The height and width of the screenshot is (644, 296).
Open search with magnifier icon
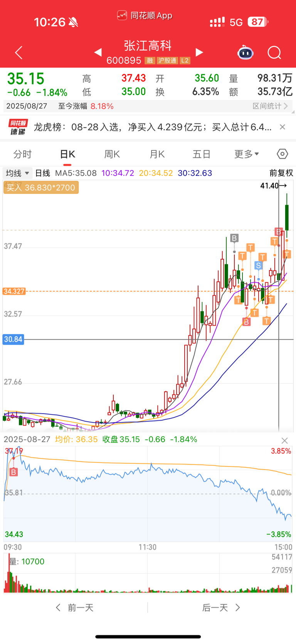pos(274,52)
